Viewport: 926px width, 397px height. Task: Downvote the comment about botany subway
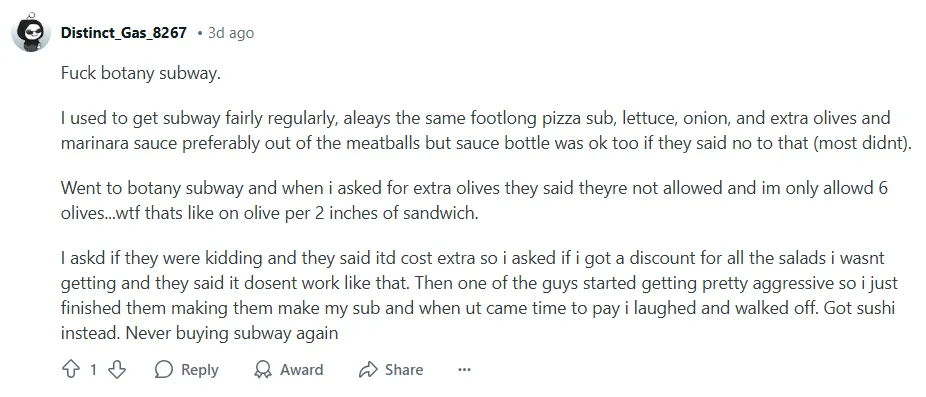click(118, 370)
